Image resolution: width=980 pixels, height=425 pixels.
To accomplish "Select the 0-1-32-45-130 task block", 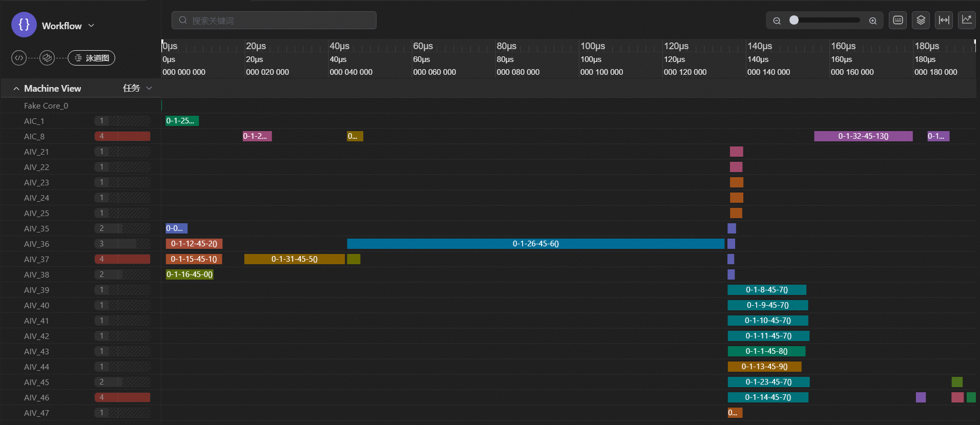I will click(x=863, y=136).
